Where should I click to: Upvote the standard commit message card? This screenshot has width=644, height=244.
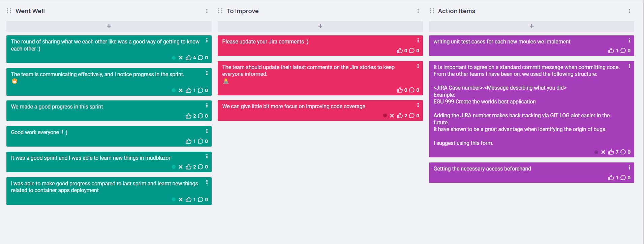tap(611, 152)
